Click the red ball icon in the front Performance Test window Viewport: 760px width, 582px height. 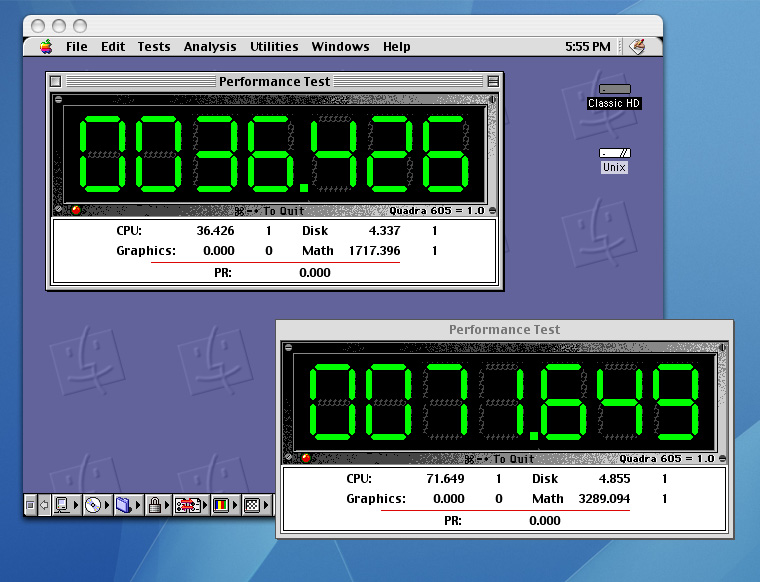coord(76,210)
